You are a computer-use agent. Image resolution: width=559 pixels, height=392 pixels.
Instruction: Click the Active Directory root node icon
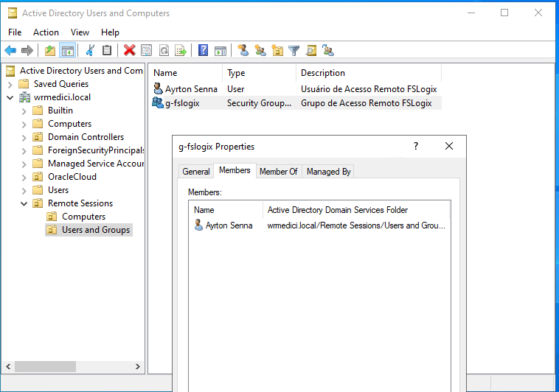pos(11,71)
